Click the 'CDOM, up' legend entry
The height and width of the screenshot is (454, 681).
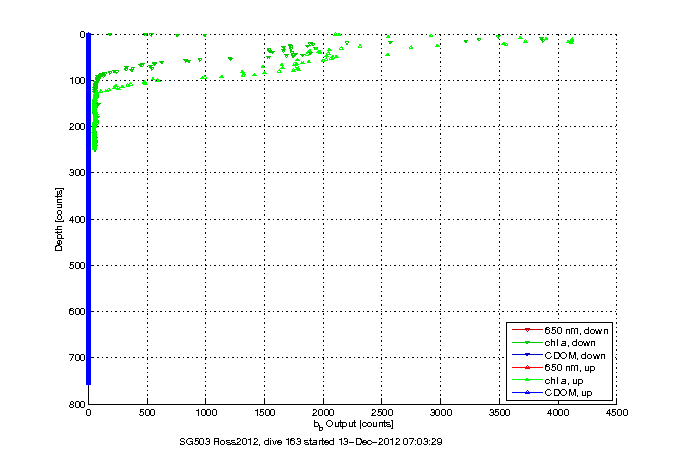(x=552, y=393)
